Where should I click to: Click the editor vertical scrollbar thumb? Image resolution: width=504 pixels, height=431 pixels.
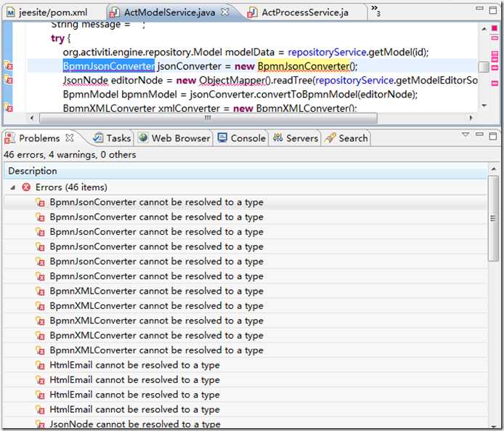[484, 67]
